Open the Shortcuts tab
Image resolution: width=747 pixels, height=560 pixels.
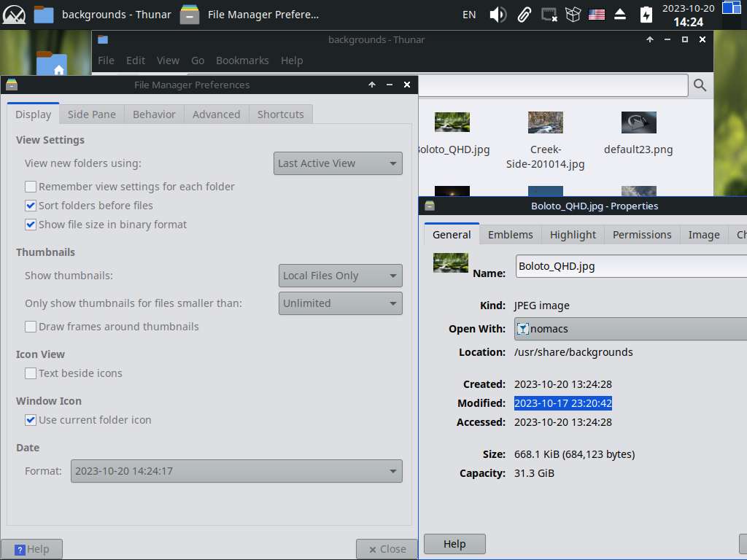click(281, 114)
